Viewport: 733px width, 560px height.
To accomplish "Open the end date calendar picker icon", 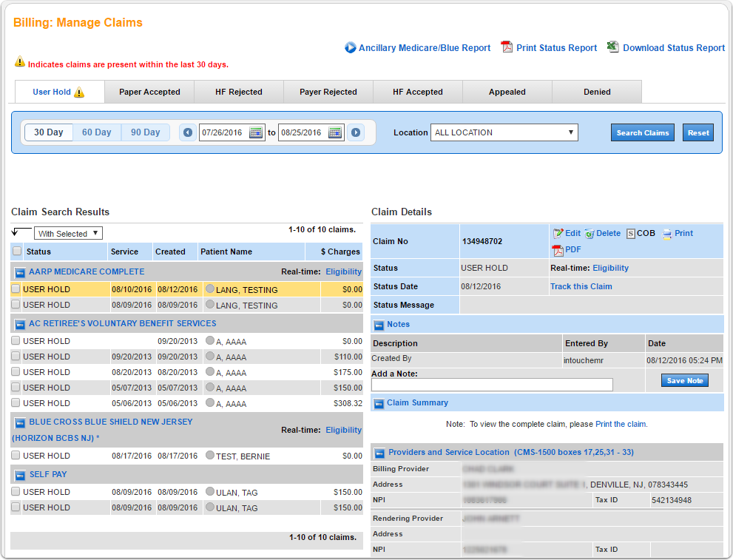I will click(x=335, y=132).
